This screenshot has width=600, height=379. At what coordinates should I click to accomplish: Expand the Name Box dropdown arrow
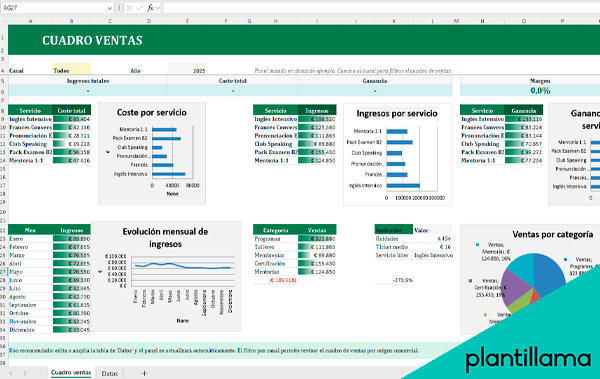click(x=110, y=8)
